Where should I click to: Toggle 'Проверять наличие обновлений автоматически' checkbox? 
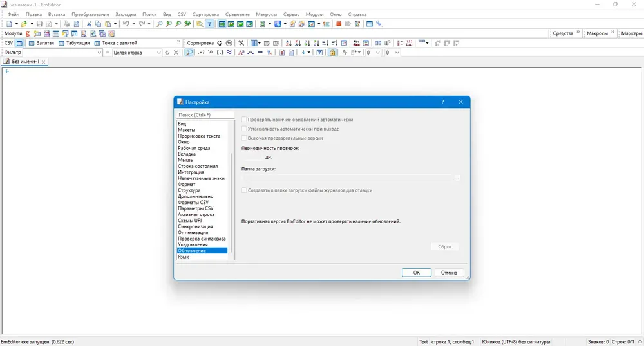pos(244,119)
